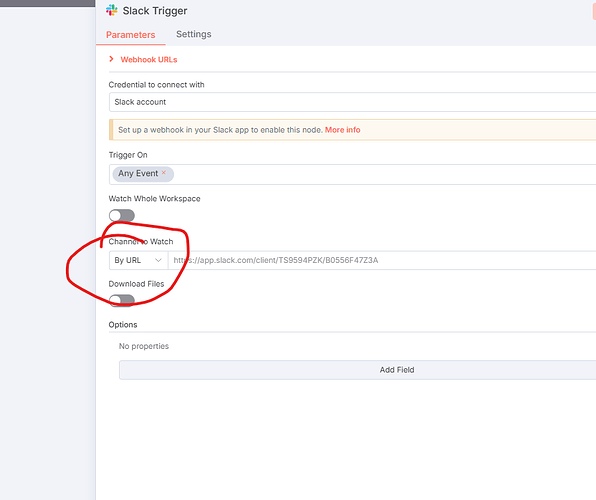Click the Credential to connect with label
The width and height of the screenshot is (596, 500).
[156, 85]
